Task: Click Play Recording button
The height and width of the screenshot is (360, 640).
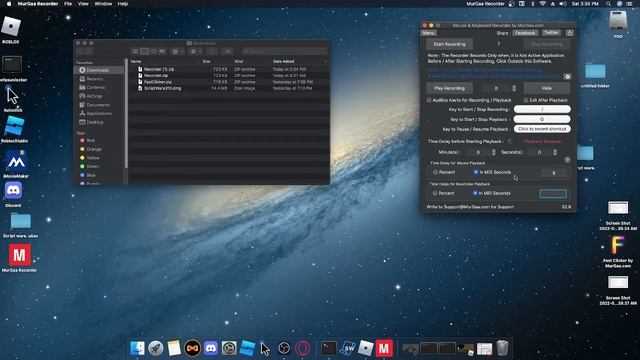Action: 449,88
